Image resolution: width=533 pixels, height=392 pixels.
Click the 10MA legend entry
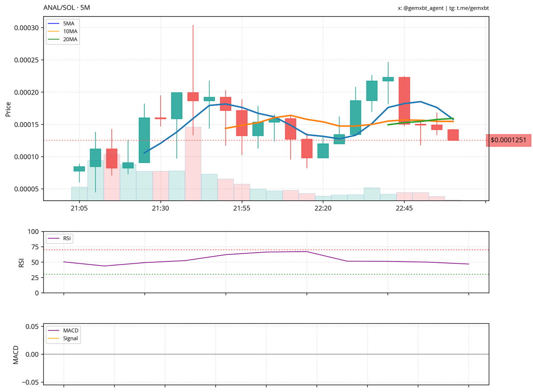point(63,31)
